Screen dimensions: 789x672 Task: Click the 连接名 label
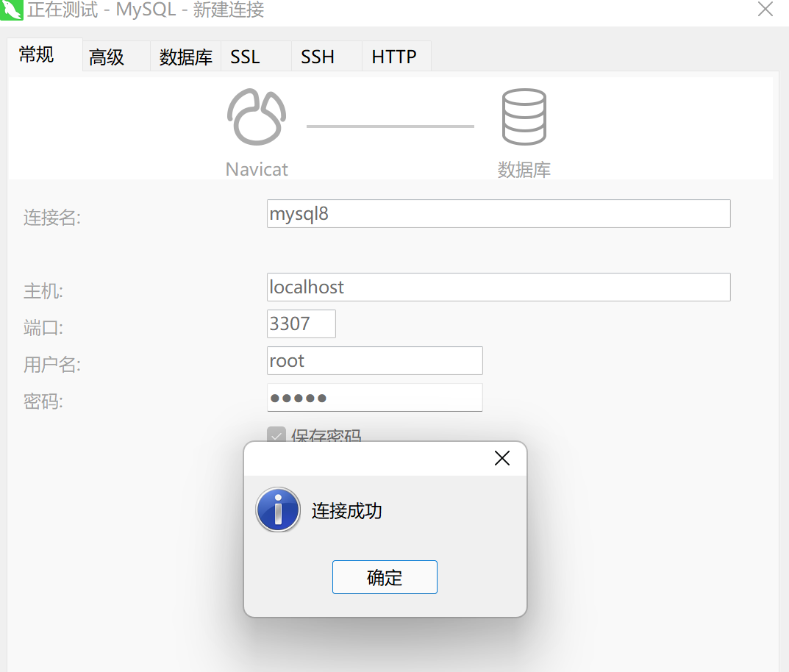click(51, 218)
